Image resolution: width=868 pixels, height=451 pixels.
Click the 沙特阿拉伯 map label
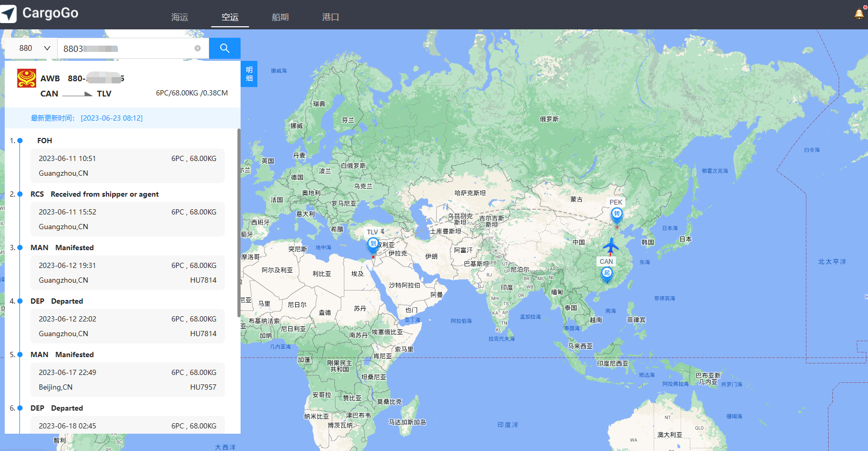pos(405,285)
